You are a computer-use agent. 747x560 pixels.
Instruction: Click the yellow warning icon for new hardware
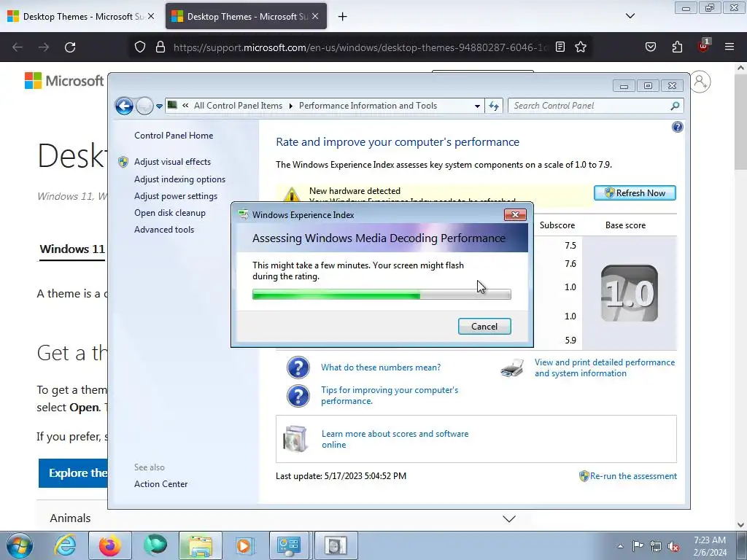click(291, 194)
